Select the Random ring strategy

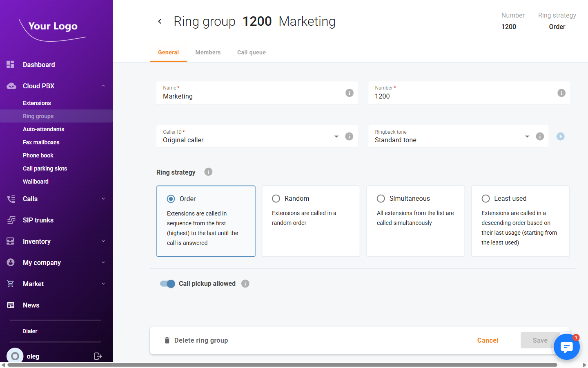(x=276, y=198)
